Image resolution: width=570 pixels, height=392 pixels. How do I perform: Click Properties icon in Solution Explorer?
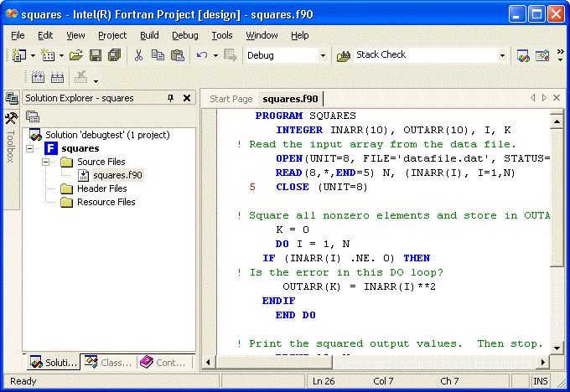[x=34, y=116]
